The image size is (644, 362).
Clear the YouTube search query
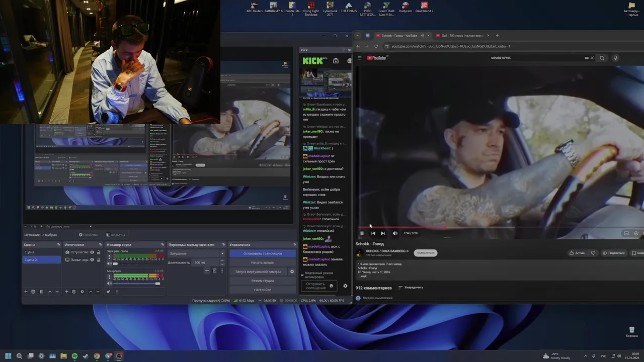pos(592,58)
